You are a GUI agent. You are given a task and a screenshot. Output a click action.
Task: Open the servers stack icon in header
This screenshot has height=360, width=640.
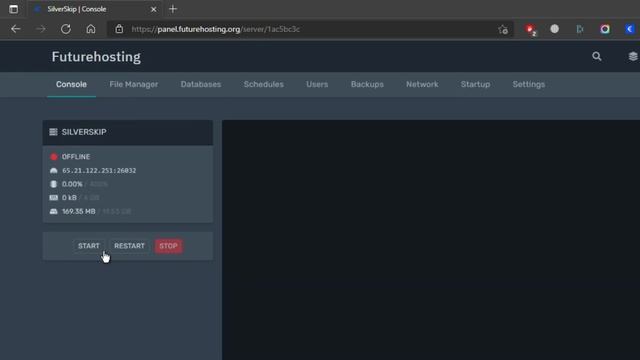coord(633,56)
